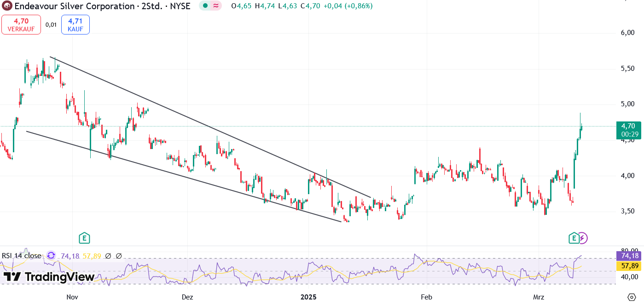Image resolution: width=644 pixels, height=305 pixels.
Task: Open the earnings marker near Mrz
Action: [x=574, y=238]
